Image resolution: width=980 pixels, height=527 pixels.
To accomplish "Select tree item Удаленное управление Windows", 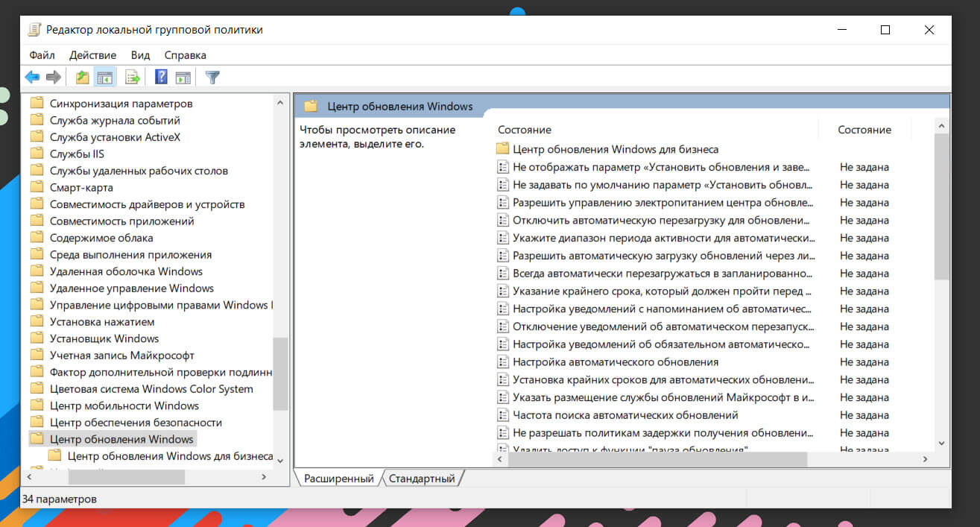I will [x=132, y=288].
